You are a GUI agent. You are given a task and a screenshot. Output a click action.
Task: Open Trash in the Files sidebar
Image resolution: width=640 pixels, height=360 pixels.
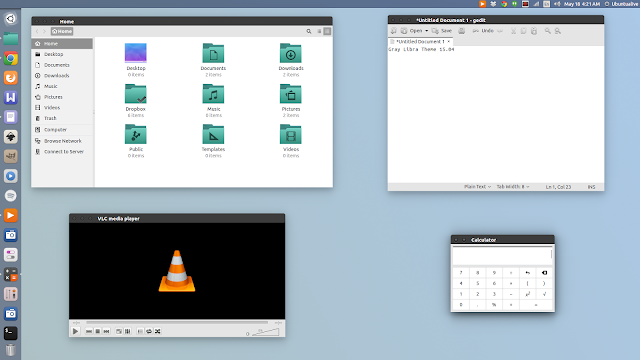(62, 118)
